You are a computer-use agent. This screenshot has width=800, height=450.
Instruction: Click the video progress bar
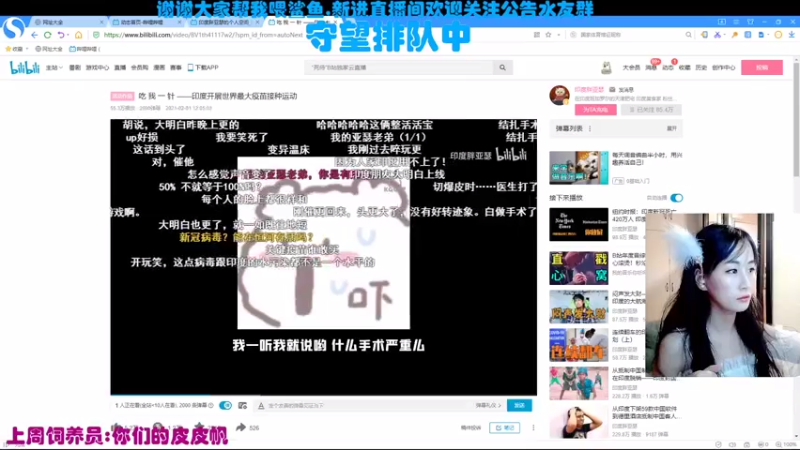click(323, 395)
